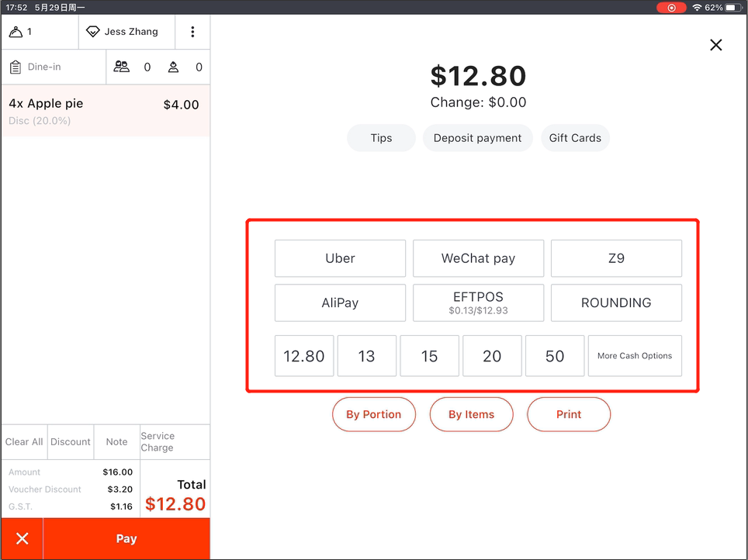
Task: Select Uber payment method
Action: point(340,258)
